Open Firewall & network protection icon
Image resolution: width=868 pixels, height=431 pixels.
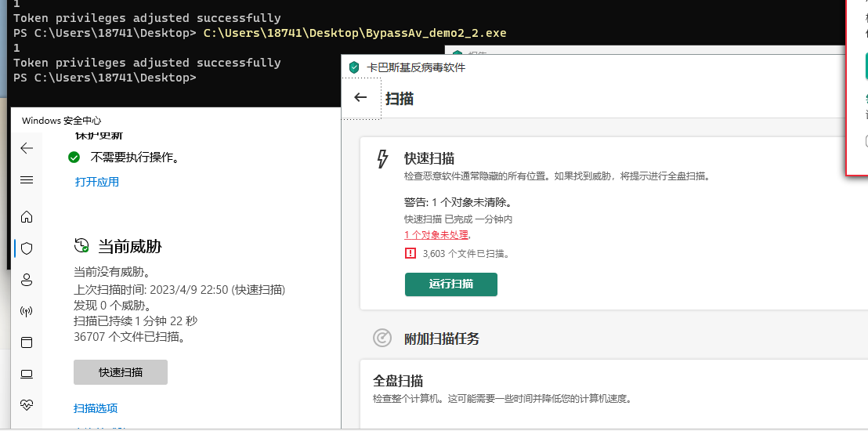click(27, 311)
